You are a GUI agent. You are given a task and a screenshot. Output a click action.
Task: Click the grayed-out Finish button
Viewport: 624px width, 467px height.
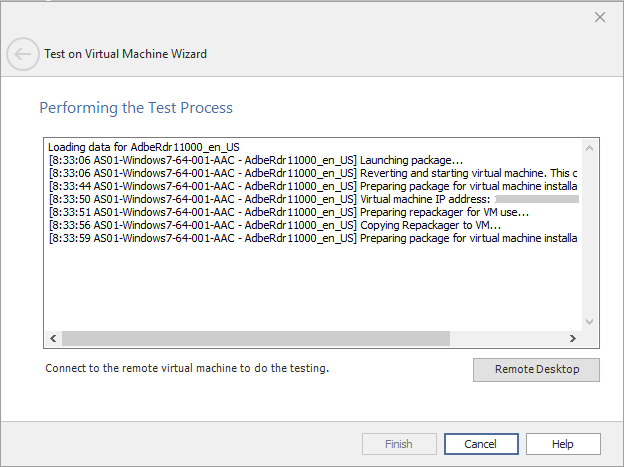399,444
